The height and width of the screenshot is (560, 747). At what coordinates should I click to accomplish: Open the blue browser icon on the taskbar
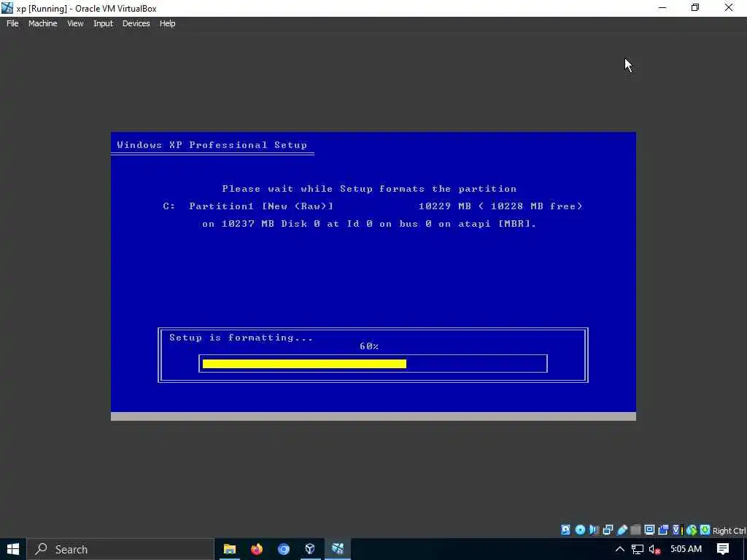click(x=284, y=549)
